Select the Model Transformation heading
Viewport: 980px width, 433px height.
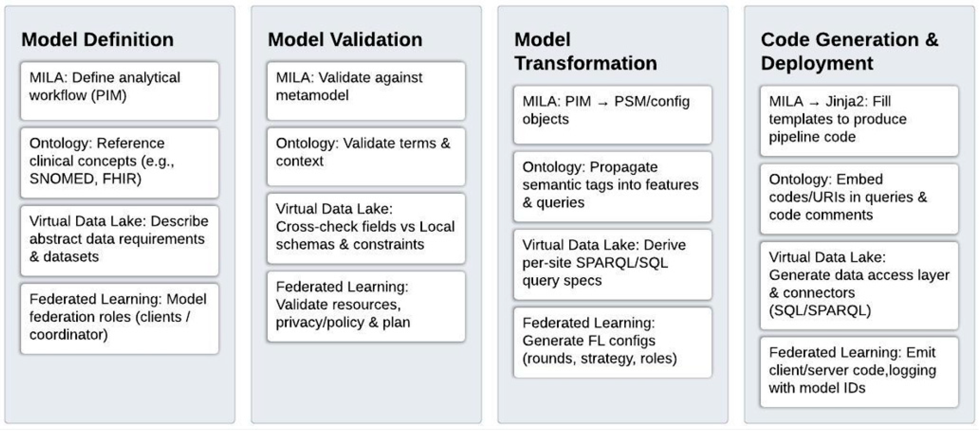pyautogui.click(x=585, y=51)
